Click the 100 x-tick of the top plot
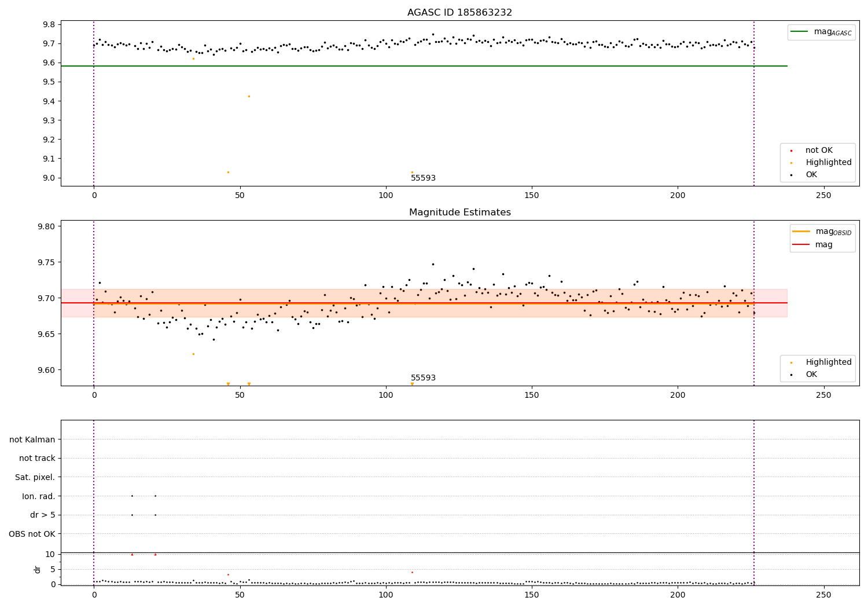Screen dimensions: 868x608 [x=385, y=195]
